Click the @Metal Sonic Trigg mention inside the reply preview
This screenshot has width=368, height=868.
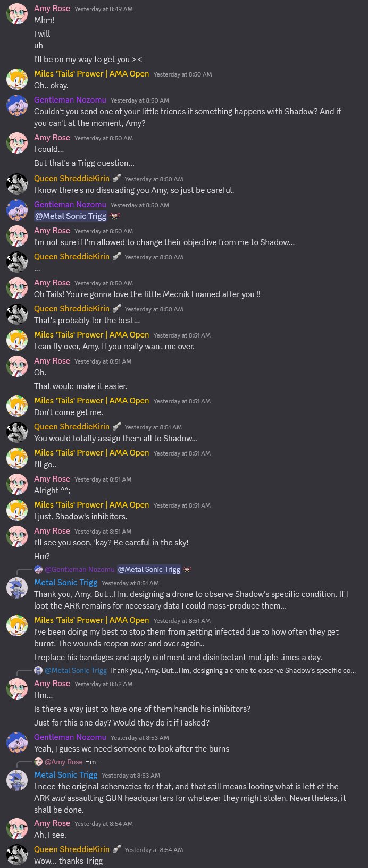[x=148, y=569]
